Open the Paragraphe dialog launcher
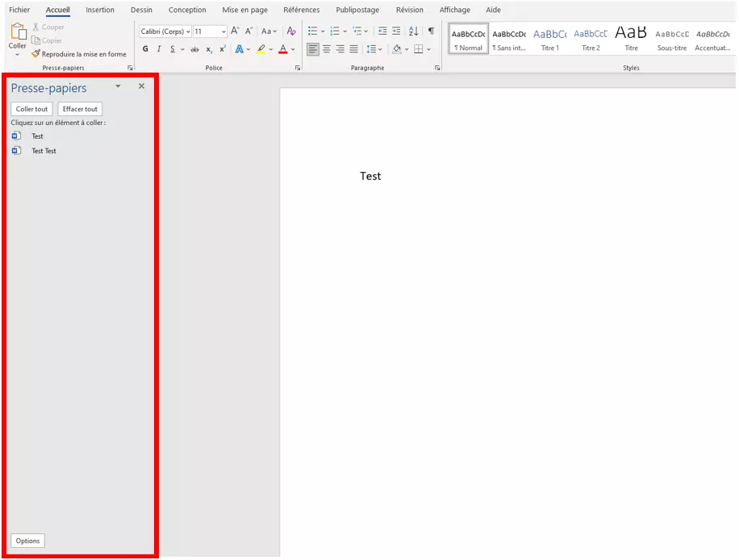The image size is (739, 560). tap(437, 68)
